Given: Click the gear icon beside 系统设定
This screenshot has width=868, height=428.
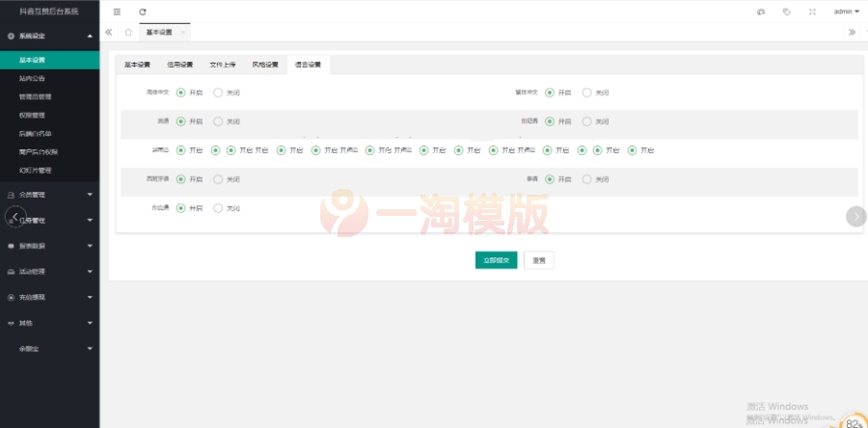Looking at the screenshot, I should click(x=11, y=36).
